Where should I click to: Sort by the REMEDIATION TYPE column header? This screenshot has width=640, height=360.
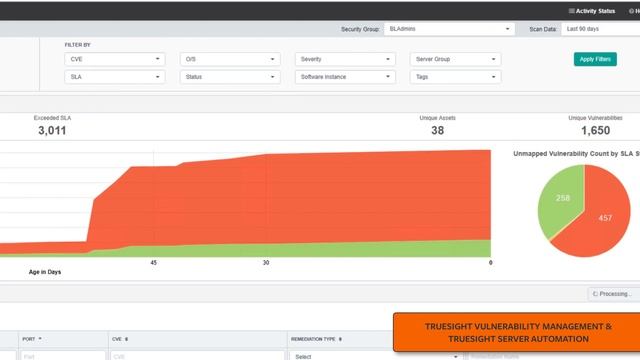(x=316, y=339)
